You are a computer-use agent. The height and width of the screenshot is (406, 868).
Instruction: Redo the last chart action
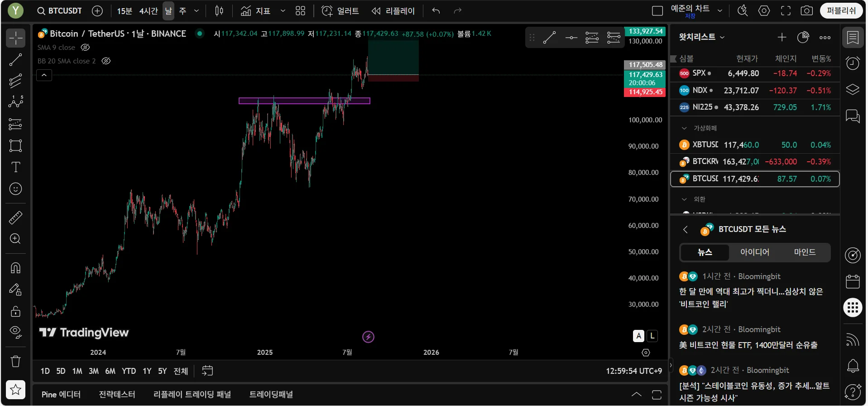pos(458,11)
